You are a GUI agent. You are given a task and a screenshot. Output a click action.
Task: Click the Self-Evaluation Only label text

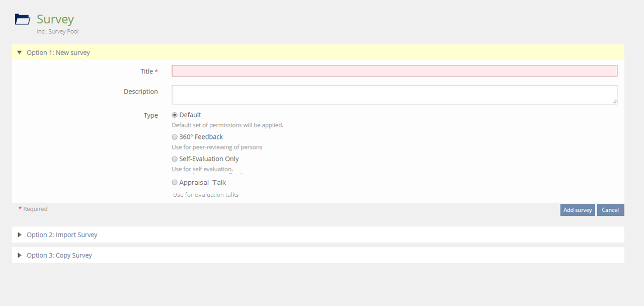pos(209,159)
